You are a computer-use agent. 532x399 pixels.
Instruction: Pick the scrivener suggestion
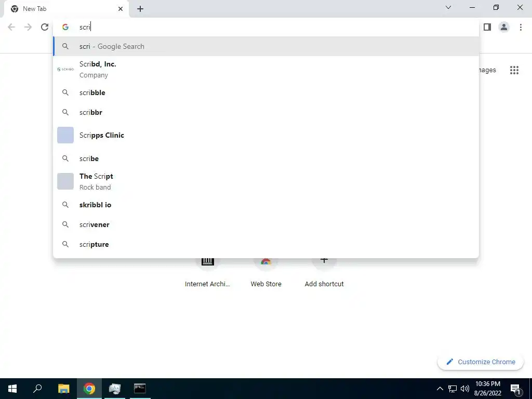tap(266, 224)
